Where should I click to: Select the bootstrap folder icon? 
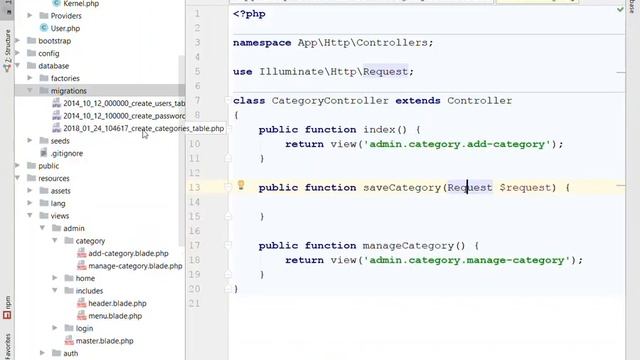(x=31, y=40)
